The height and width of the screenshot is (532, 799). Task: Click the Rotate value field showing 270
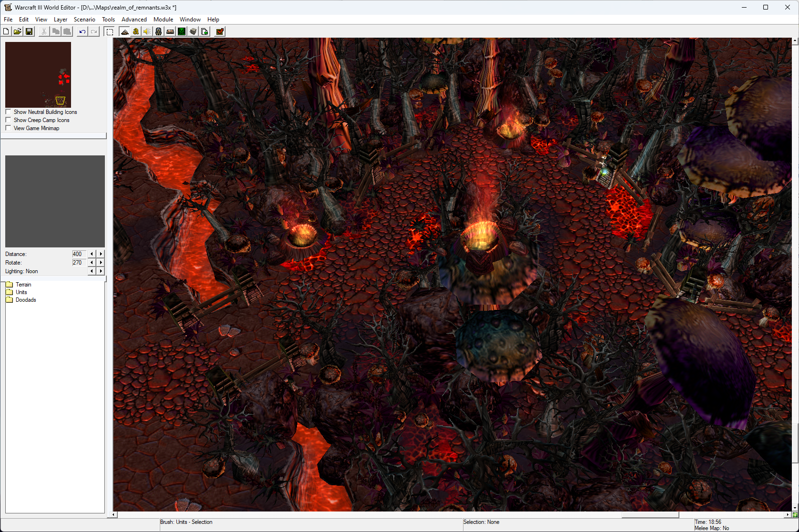(x=79, y=263)
